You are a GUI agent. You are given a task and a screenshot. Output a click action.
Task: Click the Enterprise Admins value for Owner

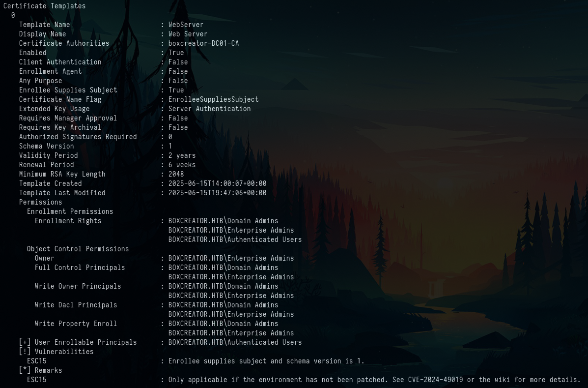231,258
